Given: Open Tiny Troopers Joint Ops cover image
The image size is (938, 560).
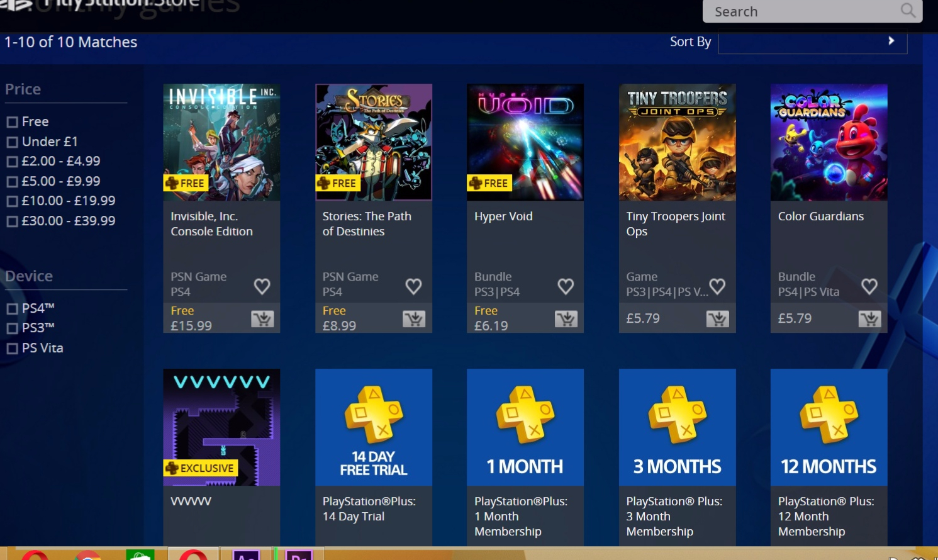Looking at the screenshot, I should pyautogui.click(x=678, y=142).
